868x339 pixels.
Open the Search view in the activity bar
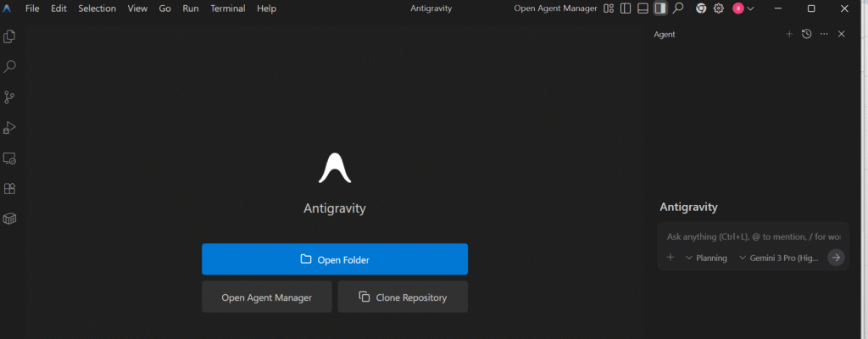[x=9, y=67]
